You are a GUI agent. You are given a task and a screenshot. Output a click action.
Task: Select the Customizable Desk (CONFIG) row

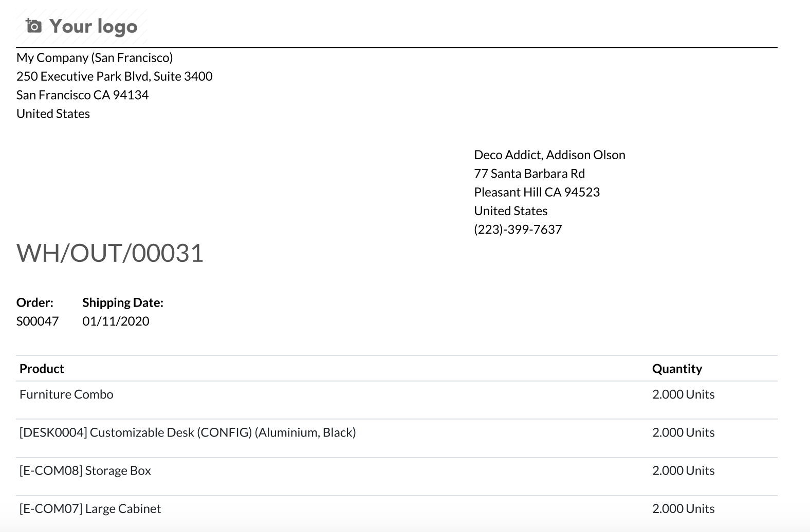point(397,438)
